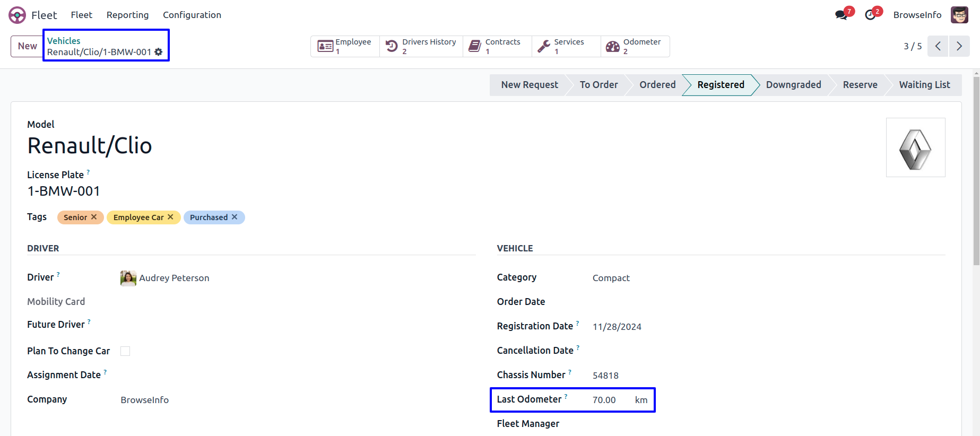Screen dimensions: 980x436
Task: Open Assignment Date help question mark
Action: (x=105, y=372)
